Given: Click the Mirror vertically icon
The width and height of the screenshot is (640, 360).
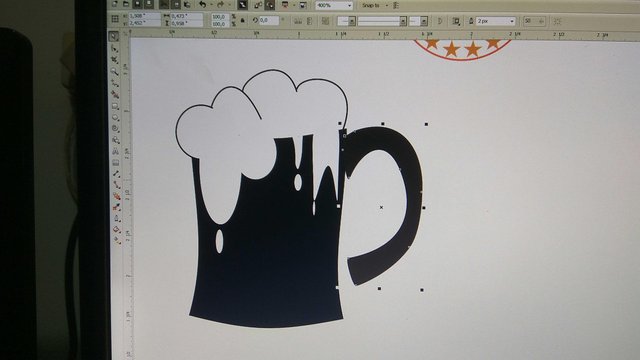Looking at the screenshot, I should [x=309, y=21].
